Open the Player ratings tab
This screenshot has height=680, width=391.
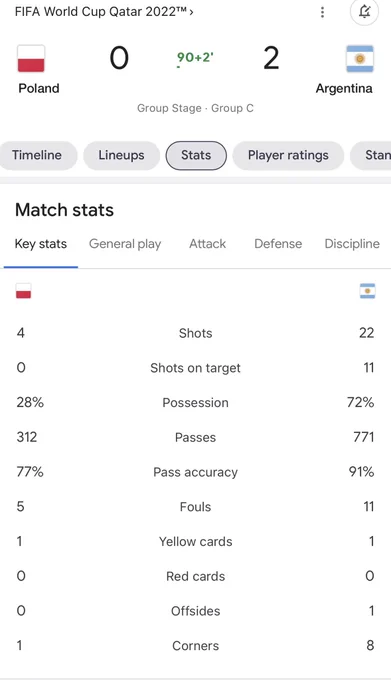pyautogui.click(x=288, y=155)
